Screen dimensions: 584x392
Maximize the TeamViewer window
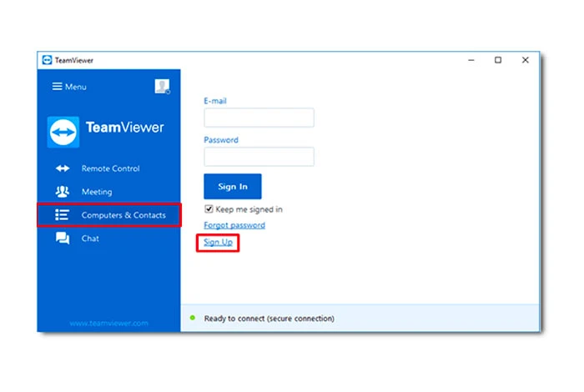coord(498,60)
